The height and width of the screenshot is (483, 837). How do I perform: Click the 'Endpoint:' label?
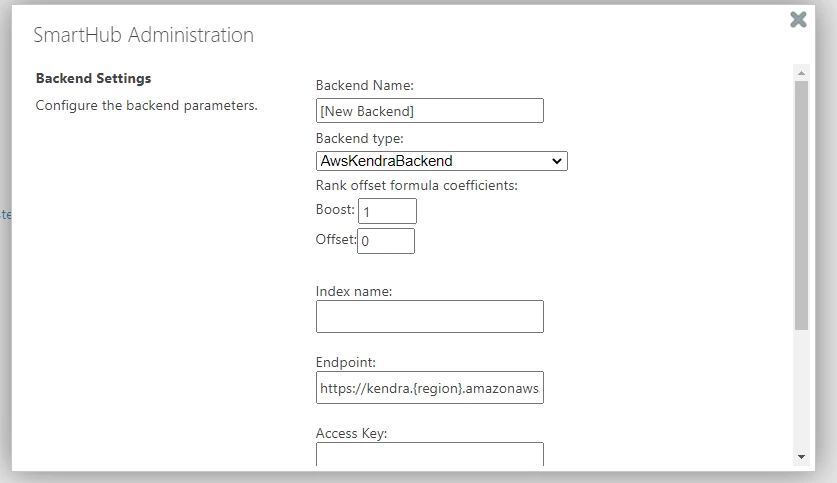pyautogui.click(x=346, y=362)
